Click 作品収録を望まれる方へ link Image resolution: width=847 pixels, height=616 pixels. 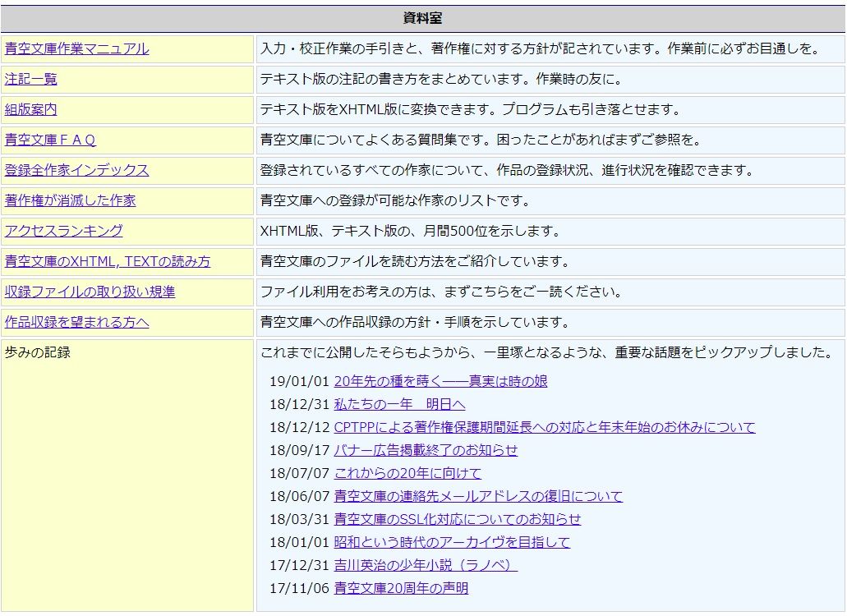click(x=76, y=322)
